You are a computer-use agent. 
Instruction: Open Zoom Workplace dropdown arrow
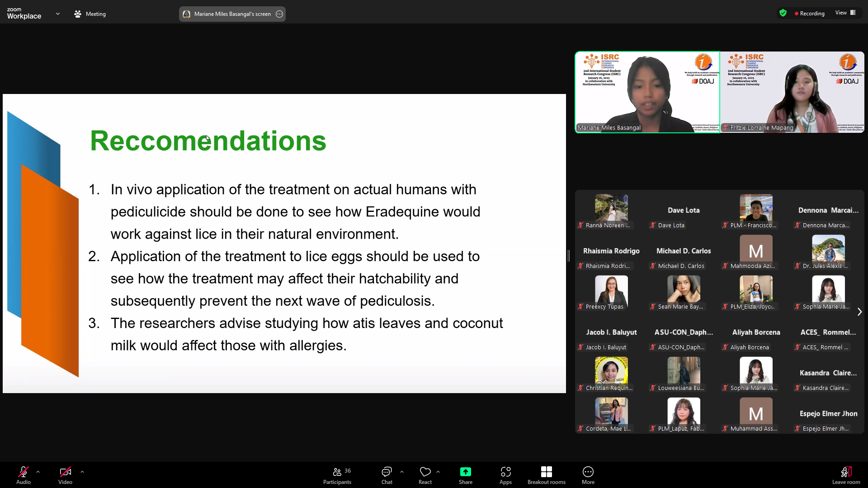point(58,14)
